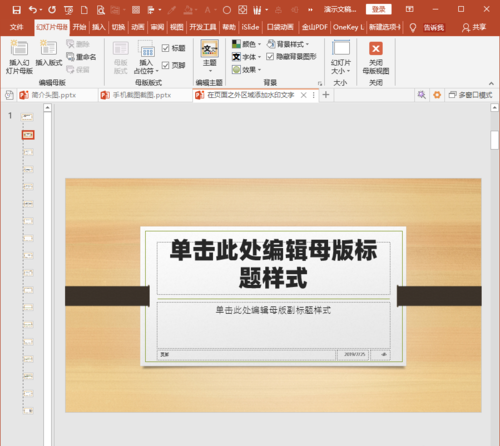Click the Ribbon Display Options icon in title bar

(x=410, y=9)
